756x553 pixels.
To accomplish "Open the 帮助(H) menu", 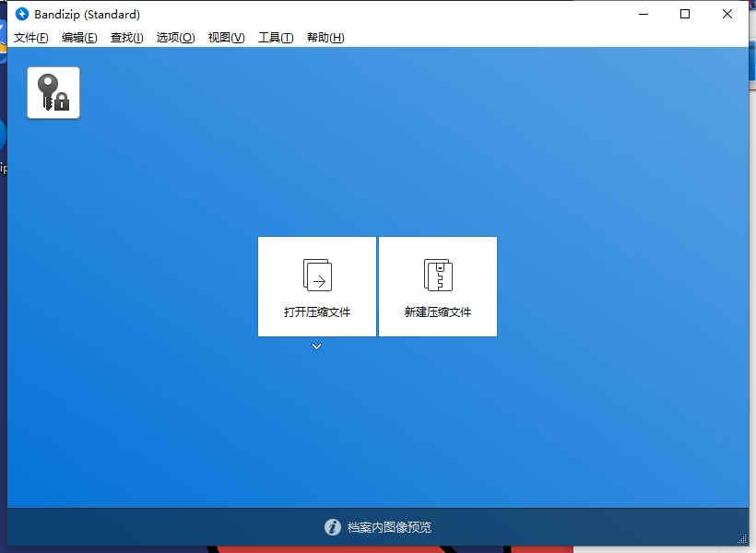I will pos(325,38).
